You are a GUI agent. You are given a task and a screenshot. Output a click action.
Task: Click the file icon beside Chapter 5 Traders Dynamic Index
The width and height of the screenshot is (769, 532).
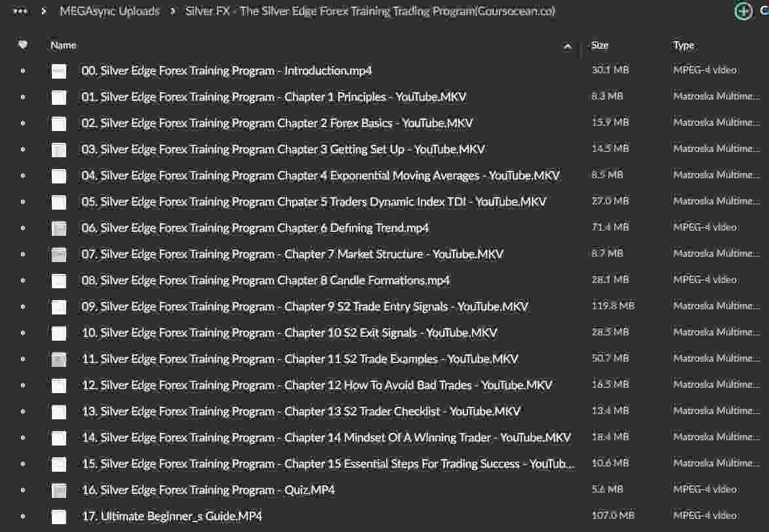tap(58, 201)
